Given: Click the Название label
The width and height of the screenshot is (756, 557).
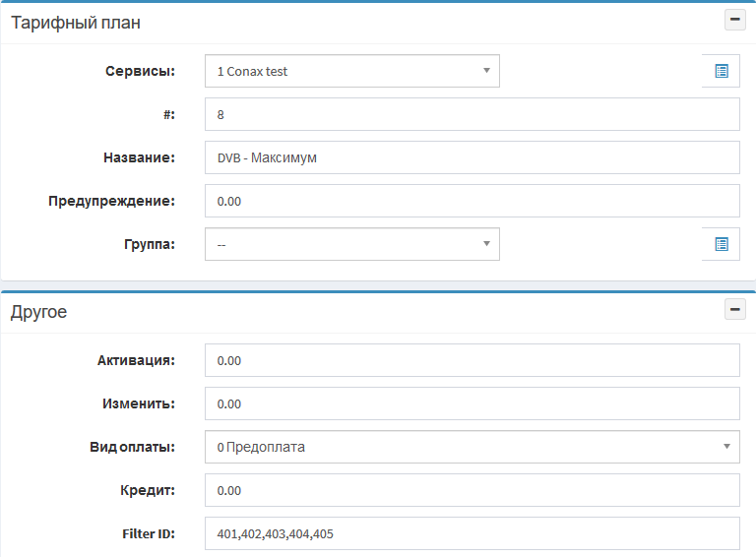Looking at the screenshot, I should [x=138, y=157].
